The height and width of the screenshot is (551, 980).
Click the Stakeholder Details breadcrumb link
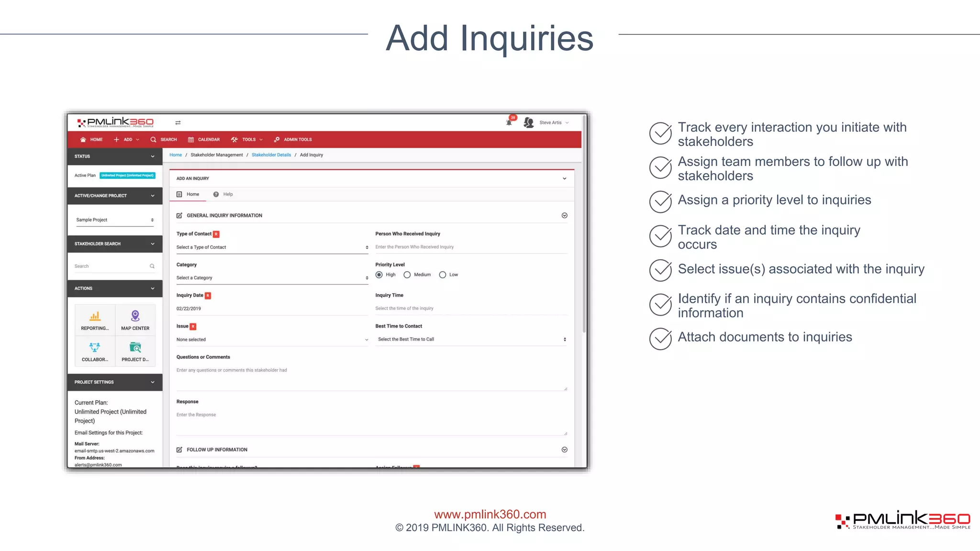point(271,155)
